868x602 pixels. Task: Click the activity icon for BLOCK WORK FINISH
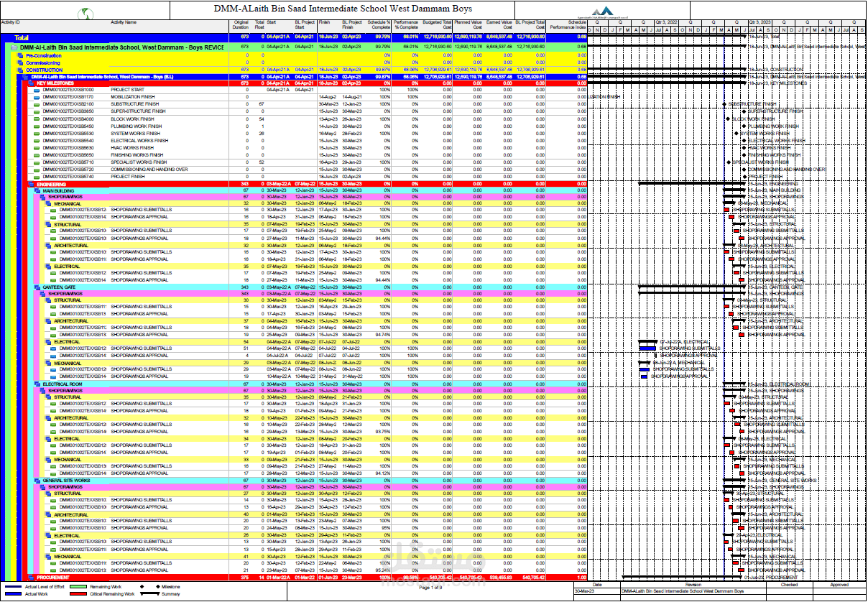pos(37,119)
